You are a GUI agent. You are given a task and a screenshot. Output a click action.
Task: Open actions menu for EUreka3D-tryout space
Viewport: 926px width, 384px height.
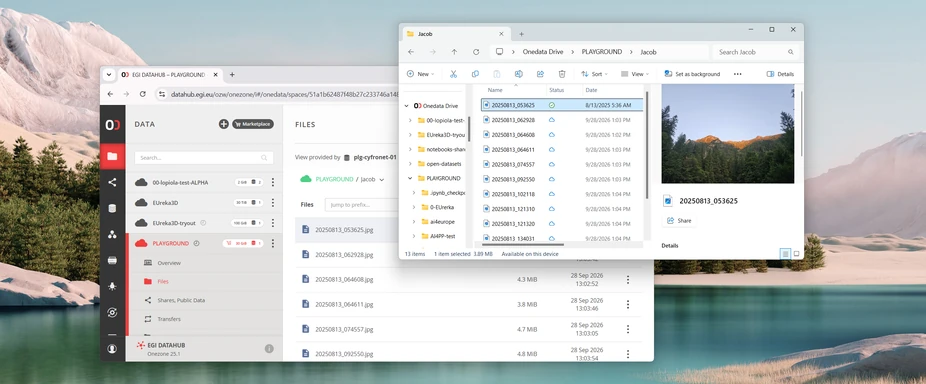tap(272, 223)
